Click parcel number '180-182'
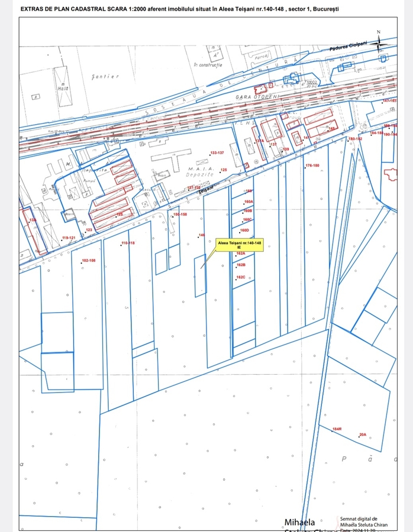The image size is (413, 532). coord(355,139)
